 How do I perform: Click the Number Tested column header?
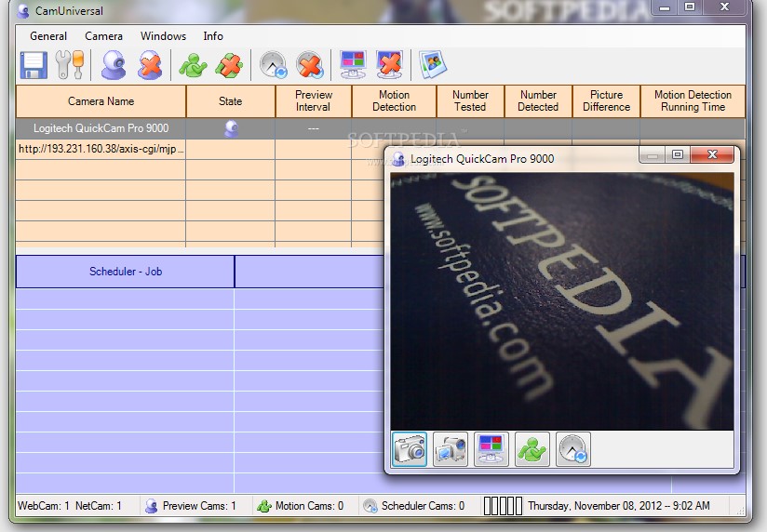[x=470, y=101]
